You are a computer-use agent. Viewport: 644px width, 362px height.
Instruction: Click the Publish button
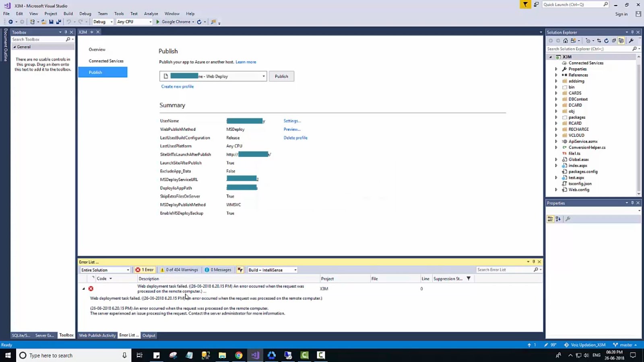coord(281,76)
